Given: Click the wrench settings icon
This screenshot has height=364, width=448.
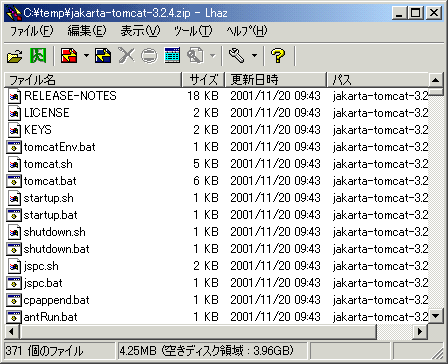Looking at the screenshot, I should (x=237, y=56).
